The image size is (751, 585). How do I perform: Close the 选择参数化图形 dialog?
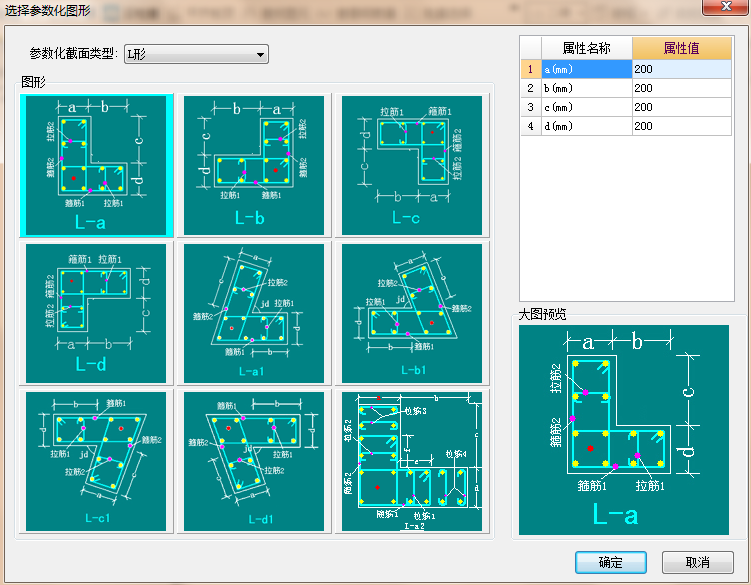click(x=726, y=6)
